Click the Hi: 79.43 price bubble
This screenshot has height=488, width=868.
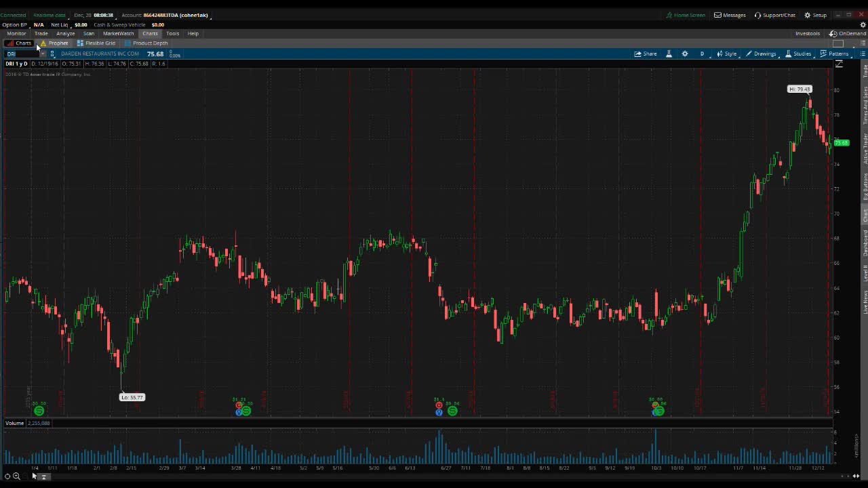[x=800, y=89]
